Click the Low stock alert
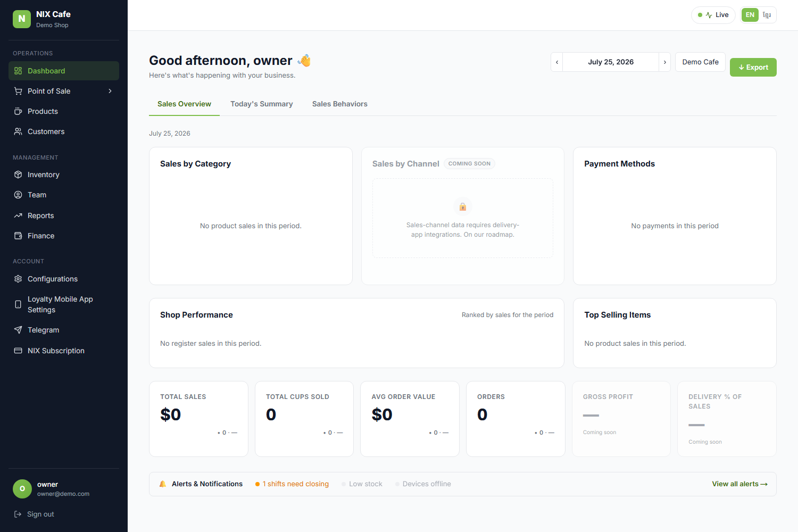 pyautogui.click(x=362, y=484)
